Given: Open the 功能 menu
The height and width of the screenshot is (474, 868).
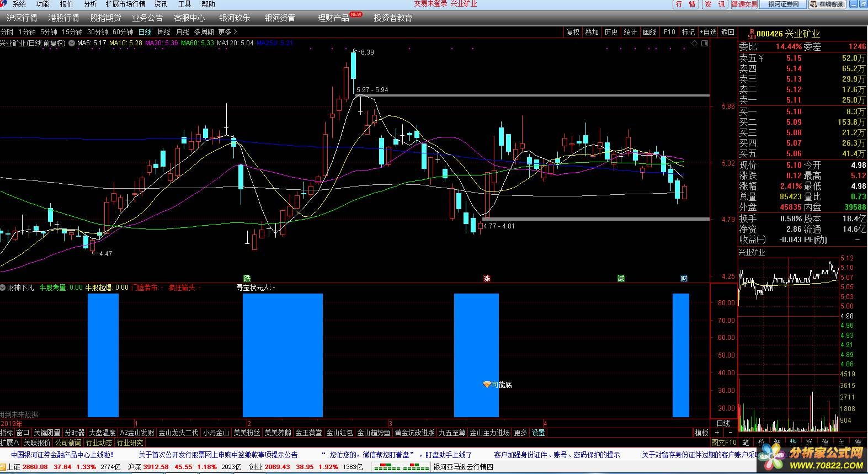Looking at the screenshot, I should [x=42, y=4].
